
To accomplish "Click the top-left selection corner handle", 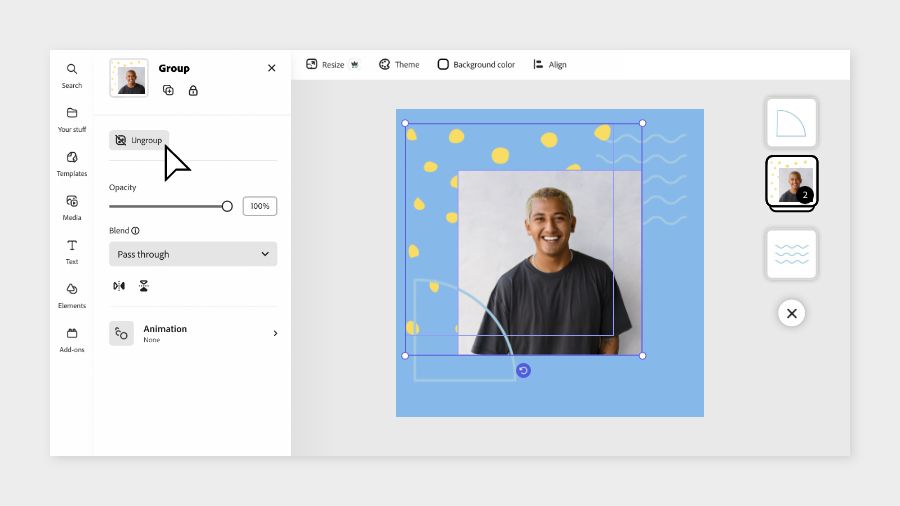I will point(405,123).
